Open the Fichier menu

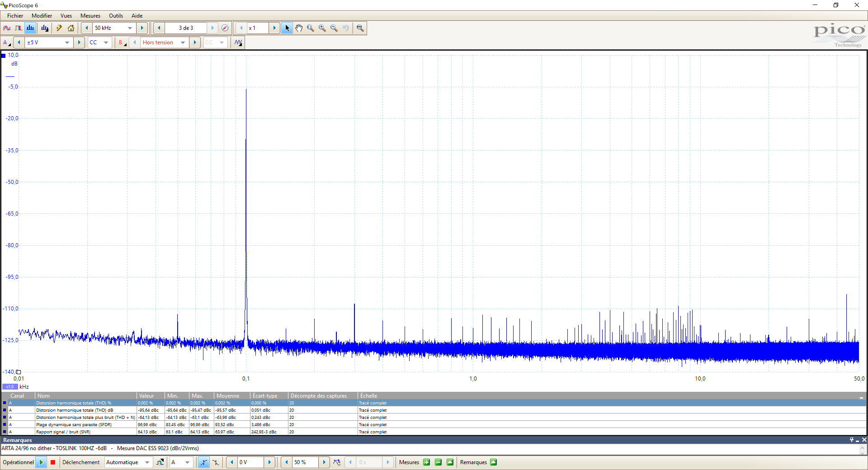[x=15, y=16]
